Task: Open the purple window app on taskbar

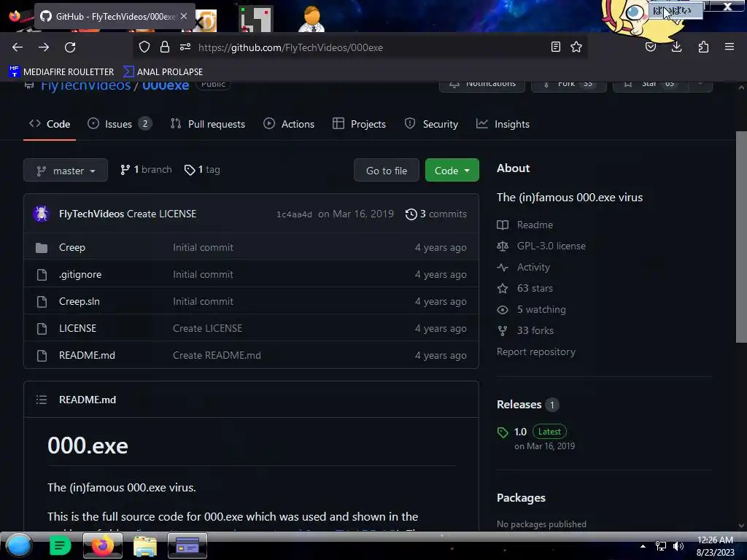Action: [187, 545]
